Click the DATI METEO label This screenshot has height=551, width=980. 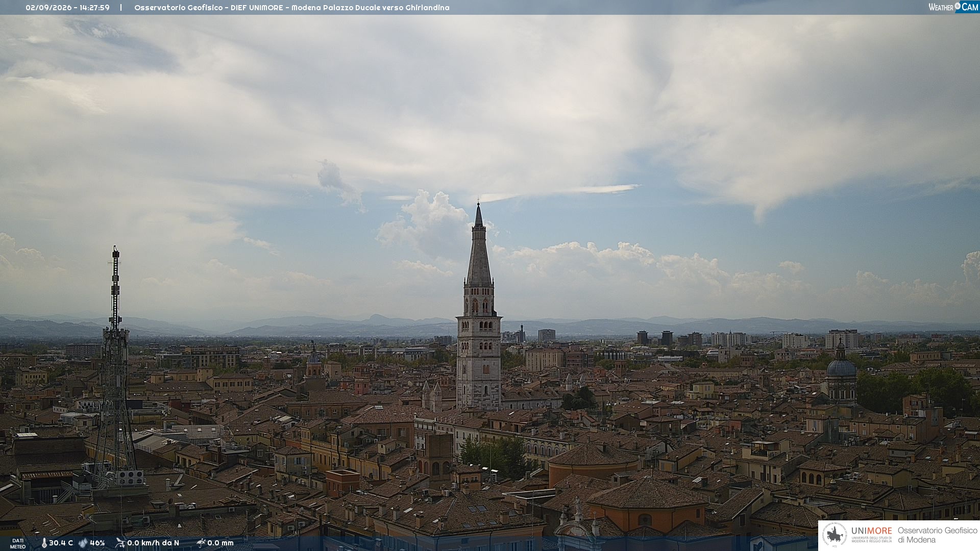point(18,543)
